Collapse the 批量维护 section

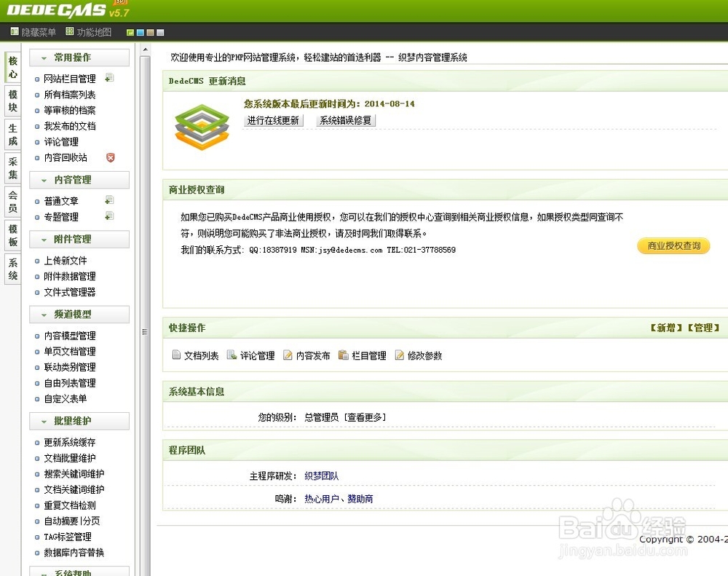79,422
